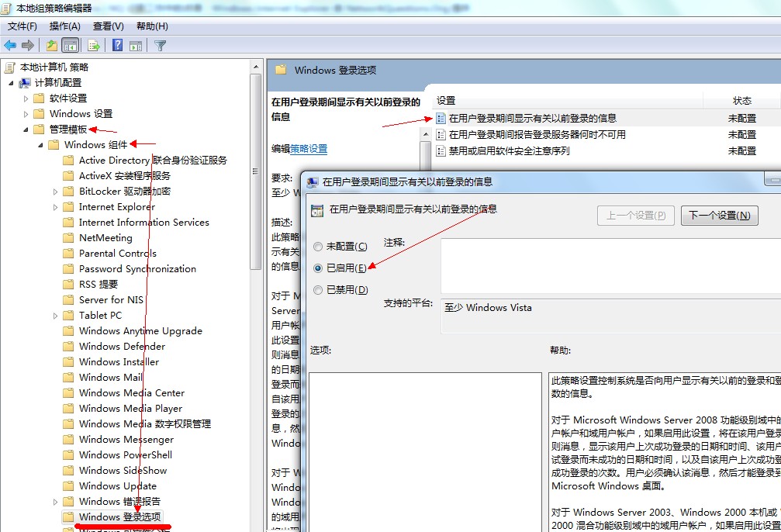The image size is (781, 532).
Task: Click the Back arrow in the toolbar
Action: point(10,46)
